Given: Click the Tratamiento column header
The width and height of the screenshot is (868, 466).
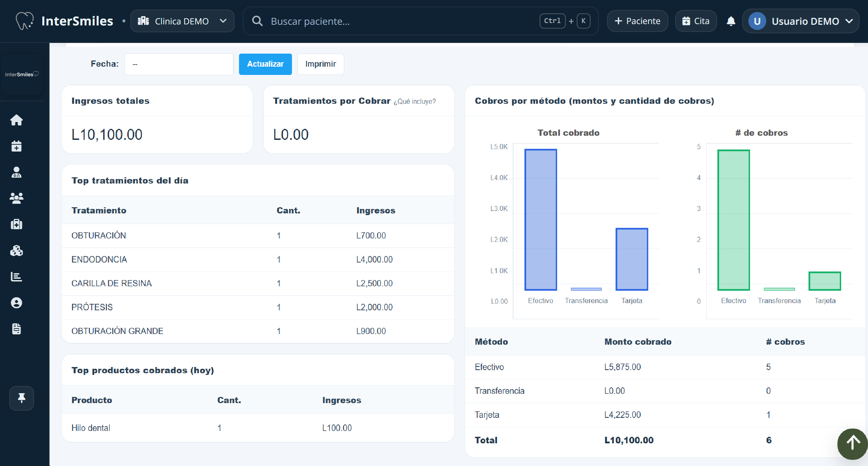Looking at the screenshot, I should click(x=99, y=210).
